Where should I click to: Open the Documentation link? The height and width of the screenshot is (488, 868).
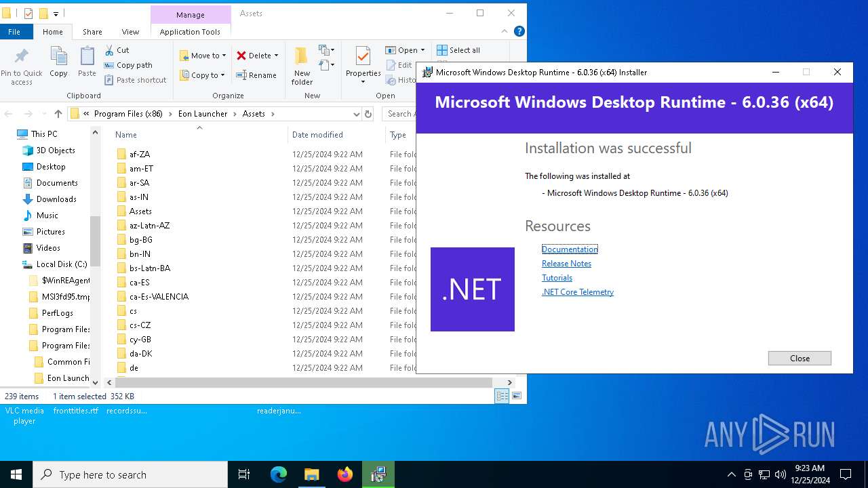[x=570, y=249]
